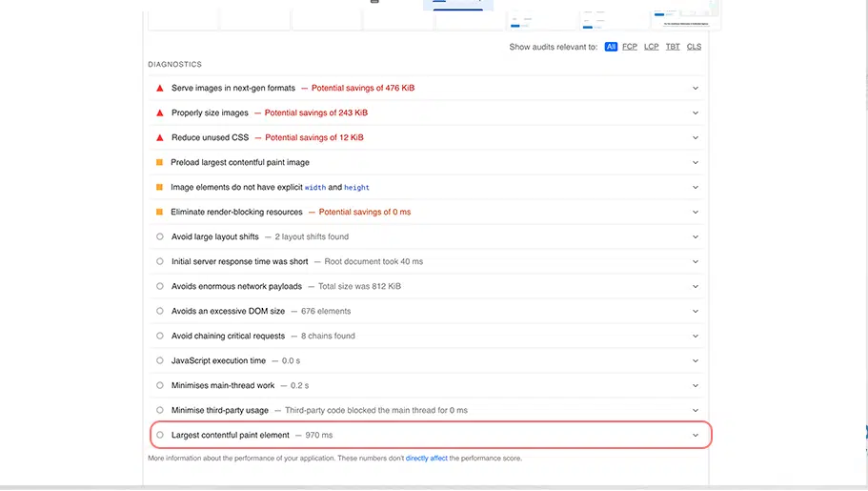This screenshot has height=491, width=868.
Task: Click '8 chains found' text
Action: click(x=328, y=336)
